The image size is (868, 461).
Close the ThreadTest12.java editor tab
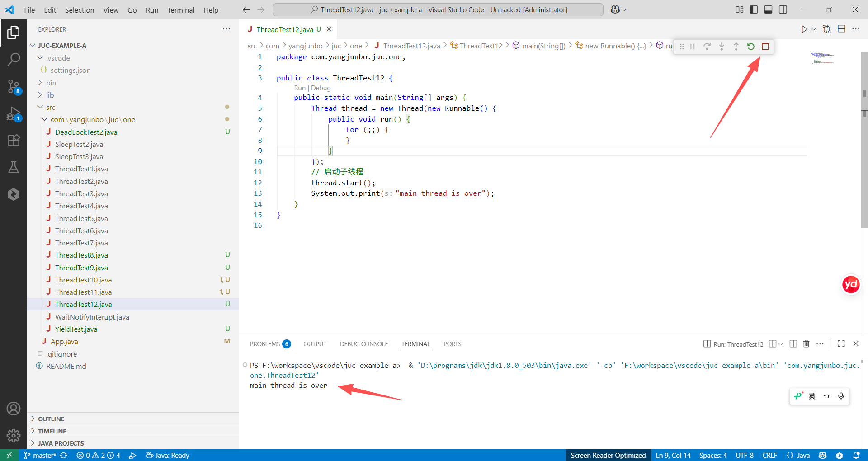coord(329,29)
